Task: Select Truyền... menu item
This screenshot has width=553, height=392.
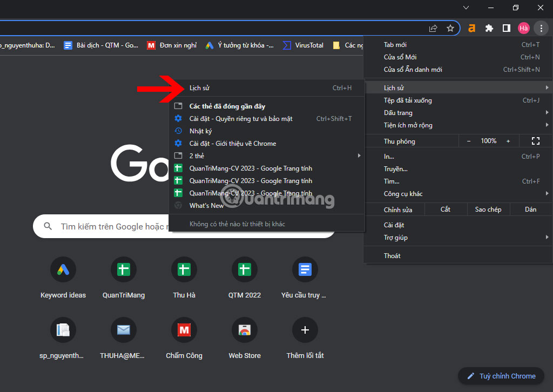Action: (458, 169)
